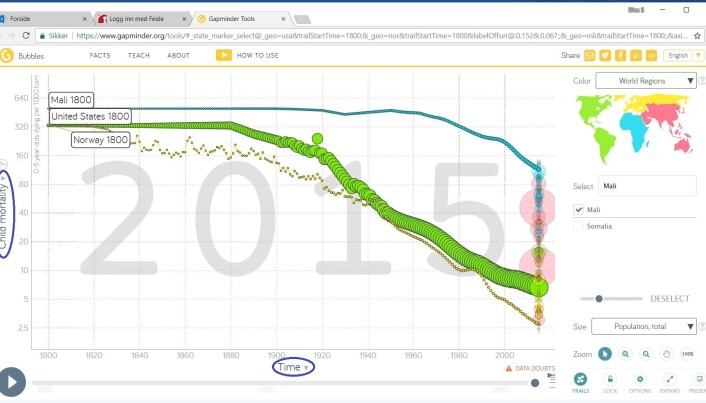Toggle the Lock button
Viewport: 706px width, 403px height.
610,382
